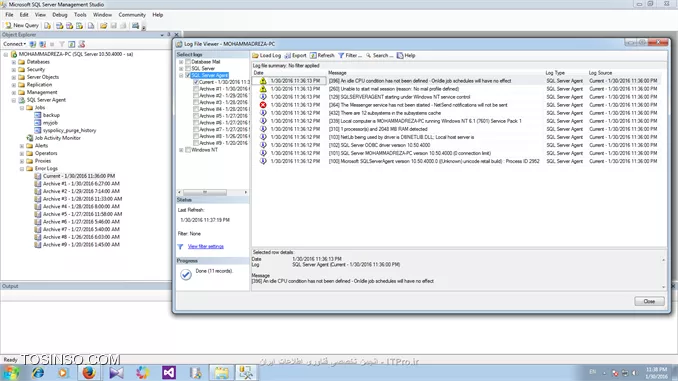Viewport: 678px width, 381px height.
Task: Select the Job Activity Monitor node
Action: [58, 138]
